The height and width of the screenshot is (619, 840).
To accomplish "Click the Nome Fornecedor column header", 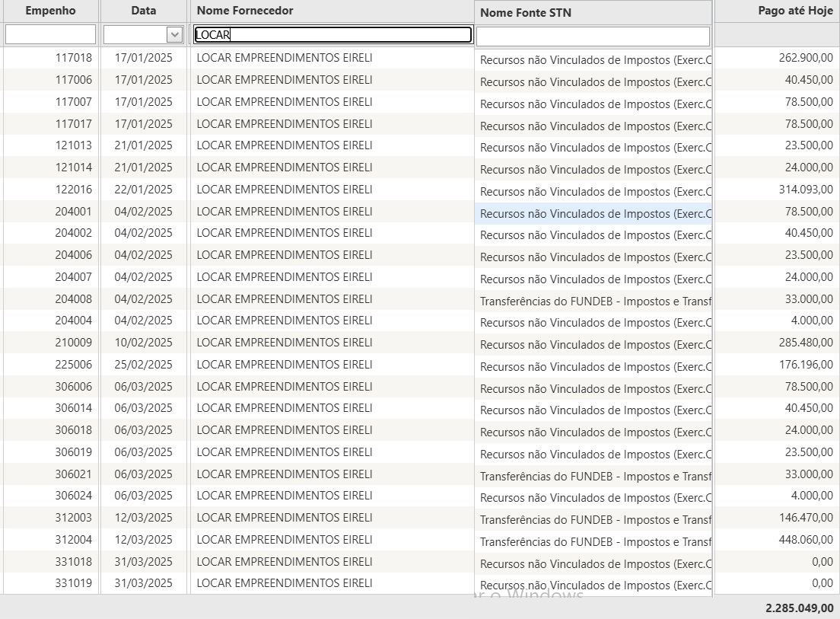I will tap(245, 11).
